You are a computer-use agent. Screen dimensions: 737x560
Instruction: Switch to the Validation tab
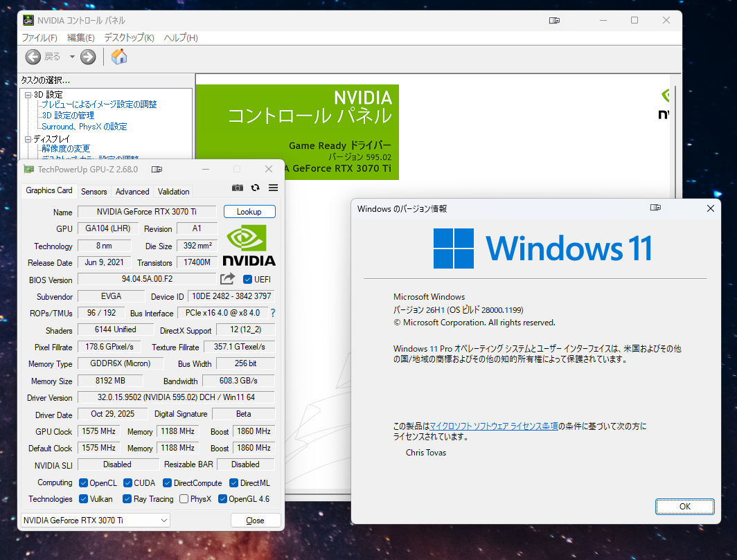tap(173, 192)
